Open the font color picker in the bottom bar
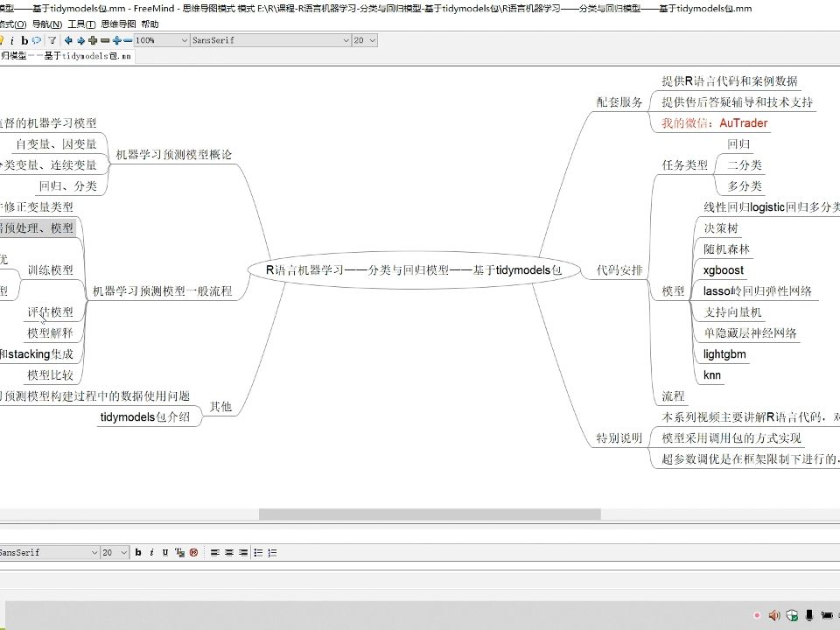This screenshot has height=630, width=840. click(x=178, y=552)
